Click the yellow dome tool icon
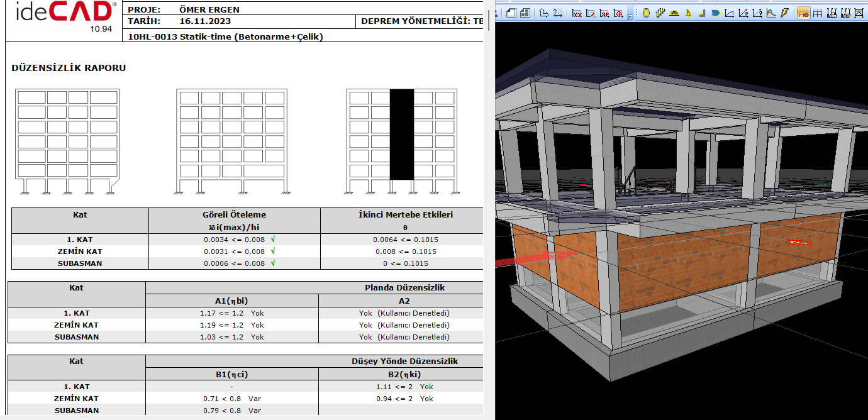 click(x=674, y=13)
